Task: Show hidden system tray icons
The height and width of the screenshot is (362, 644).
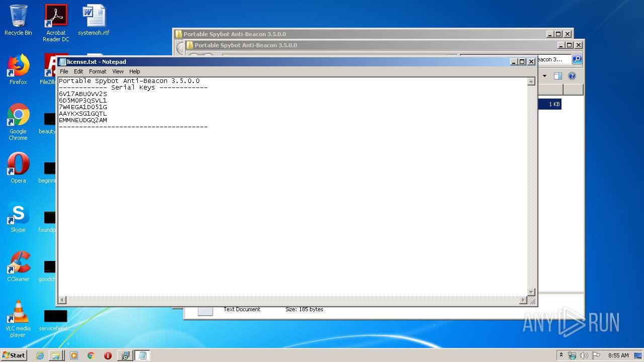Action: click(x=561, y=355)
